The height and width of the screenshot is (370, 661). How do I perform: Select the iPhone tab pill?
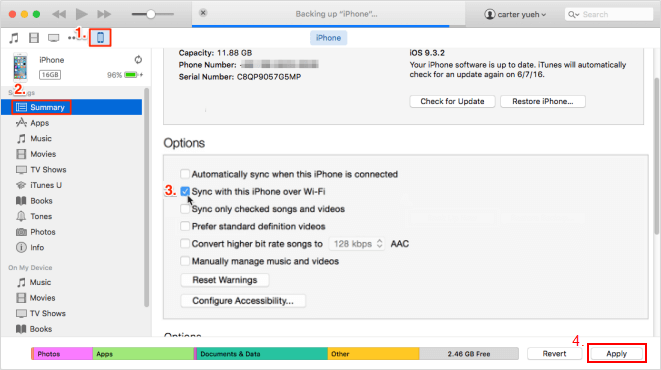coord(328,38)
